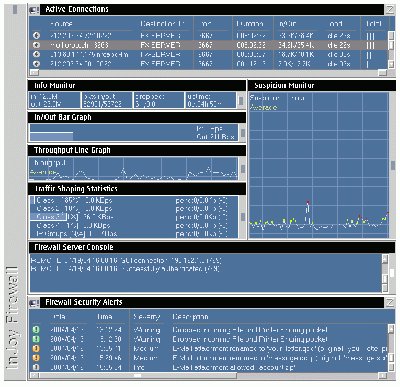
Task: Click up arrow of Active Connections vertical scrollbar
Action: point(391,35)
